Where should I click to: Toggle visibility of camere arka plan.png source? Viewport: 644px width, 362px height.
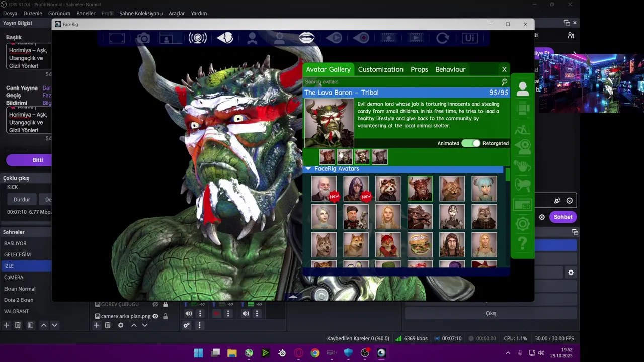coord(155,316)
